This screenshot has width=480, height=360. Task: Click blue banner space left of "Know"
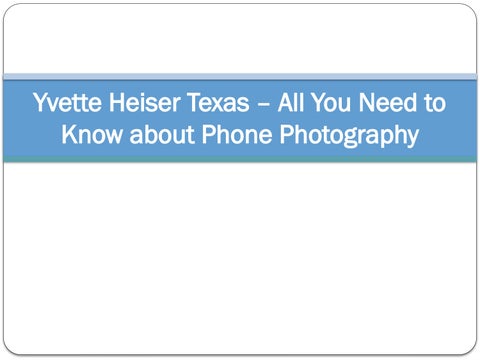32,134
